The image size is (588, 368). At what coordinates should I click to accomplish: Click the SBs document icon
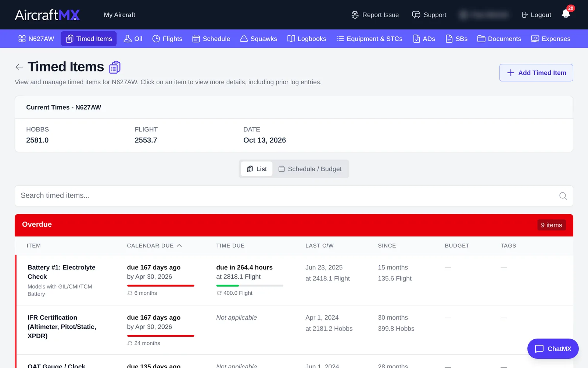pyautogui.click(x=449, y=39)
